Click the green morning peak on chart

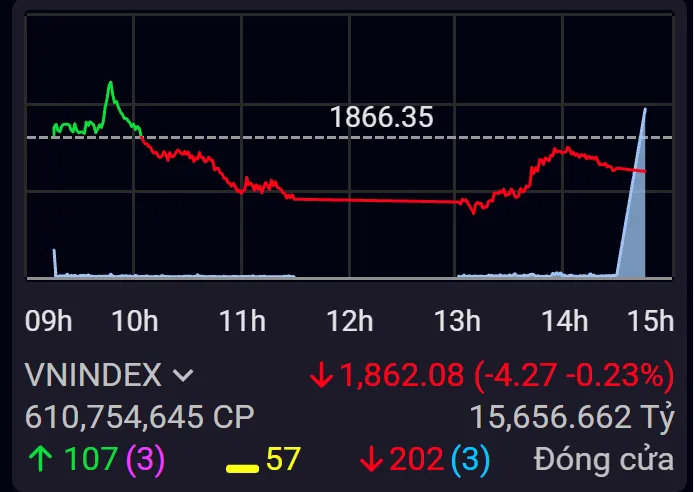pyautogui.click(x=111, y=84)
